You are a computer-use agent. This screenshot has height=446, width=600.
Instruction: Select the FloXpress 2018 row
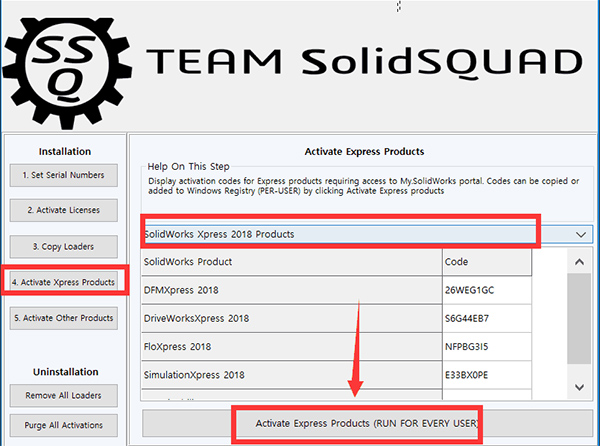click(x=290, y=346)
